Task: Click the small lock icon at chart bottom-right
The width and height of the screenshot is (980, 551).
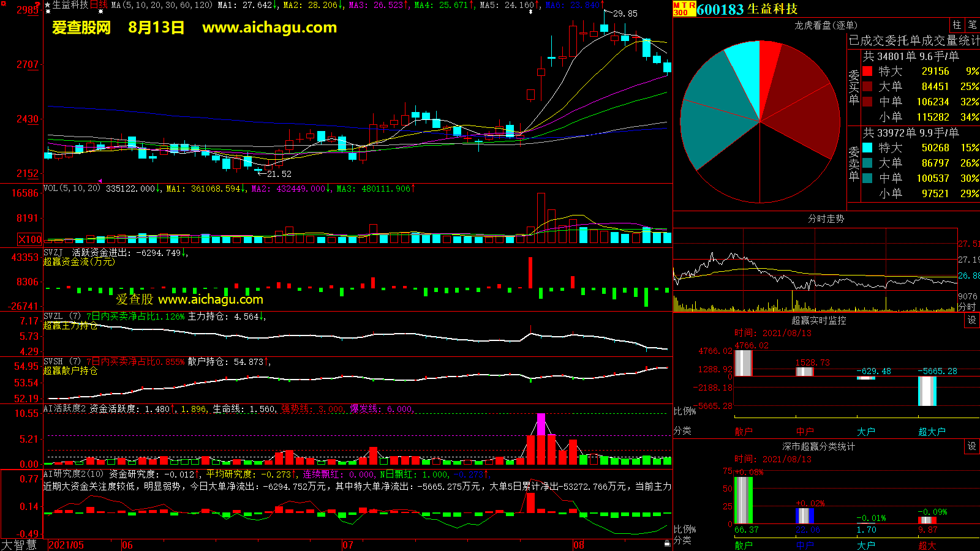Action: 667,543
